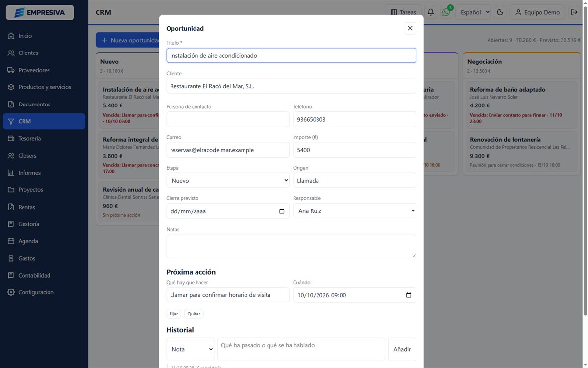The height and width of the screenshot is (368, 588).
Task: Navigate to Agenda
Action: tap(44, 241)
